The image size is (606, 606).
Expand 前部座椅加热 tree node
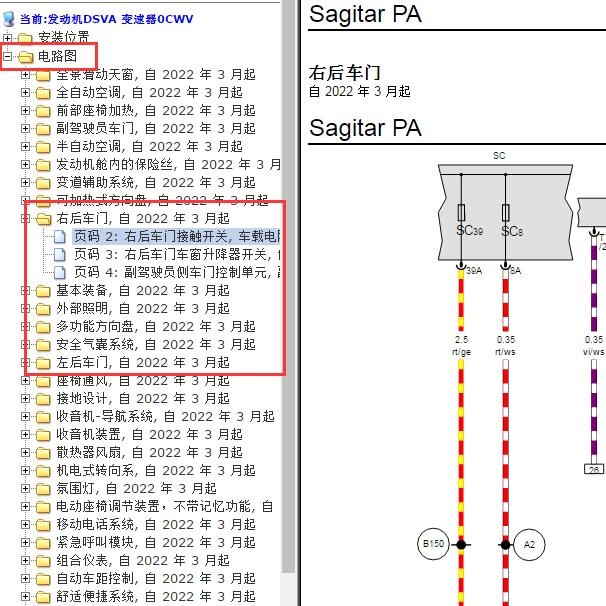point(26,111)
